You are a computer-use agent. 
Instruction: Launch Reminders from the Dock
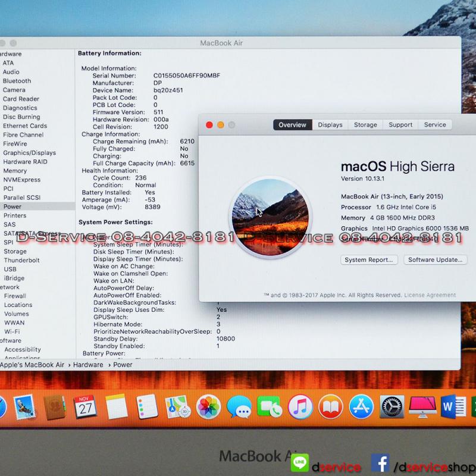click(147, 407)
